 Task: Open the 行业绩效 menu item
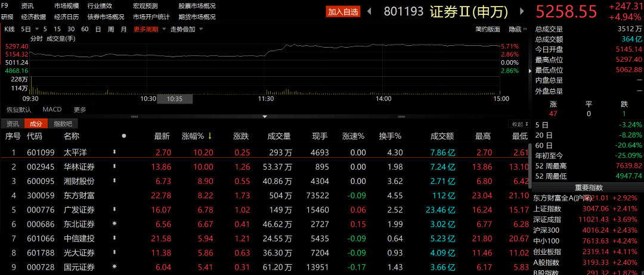tap(100, 6)
